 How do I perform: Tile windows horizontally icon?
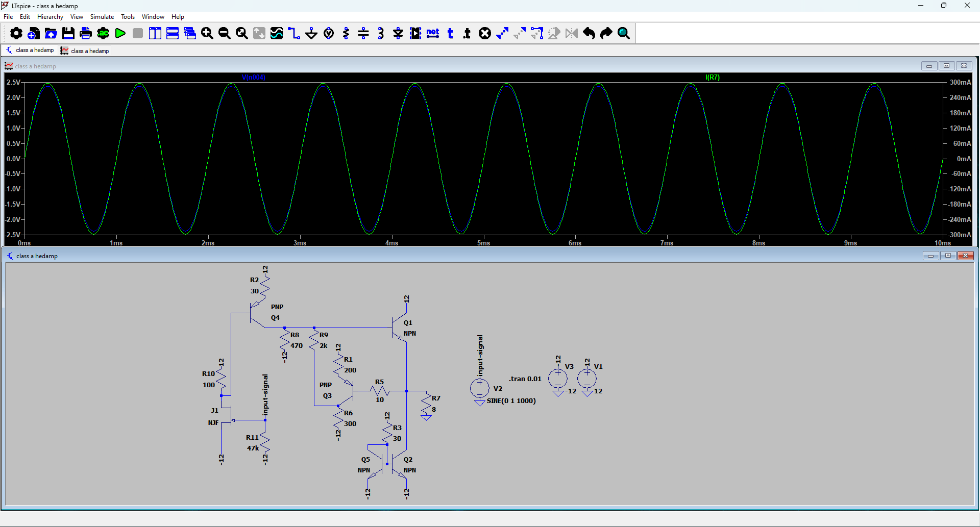coord(173,34)
